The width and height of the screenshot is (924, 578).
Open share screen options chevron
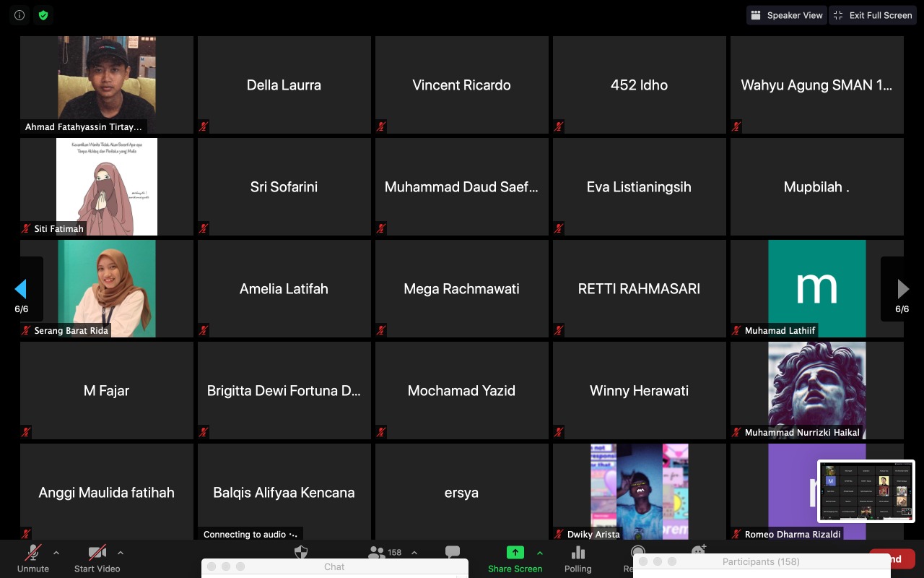tap(539, 553)
